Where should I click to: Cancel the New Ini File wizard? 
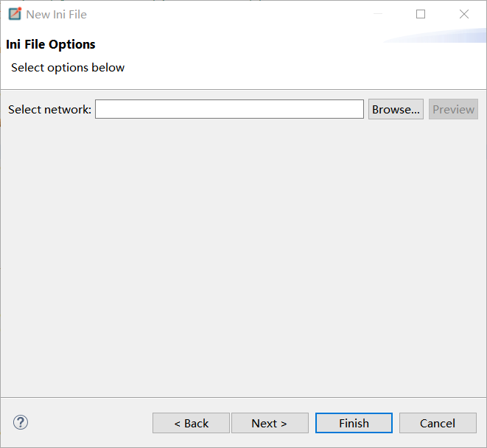tap(438, 423)
